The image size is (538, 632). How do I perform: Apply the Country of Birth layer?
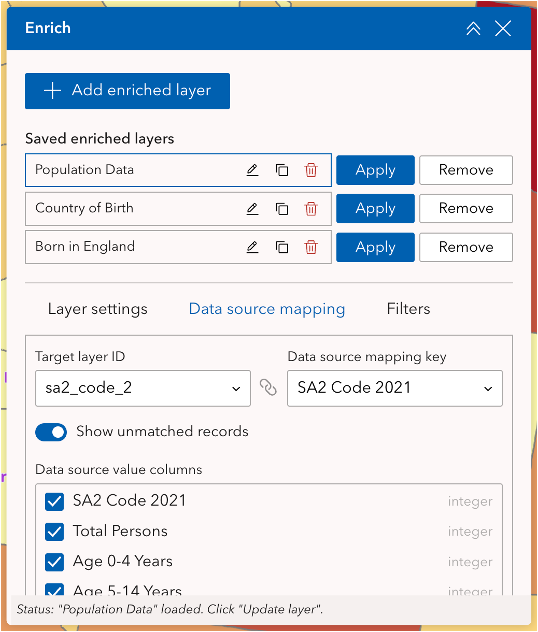[375, 209]
